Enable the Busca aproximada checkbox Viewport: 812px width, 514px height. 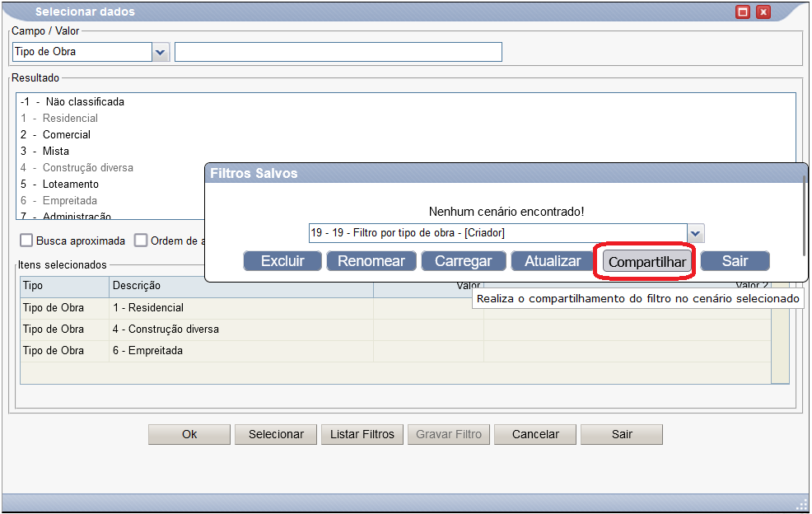[x=26, y=241]
